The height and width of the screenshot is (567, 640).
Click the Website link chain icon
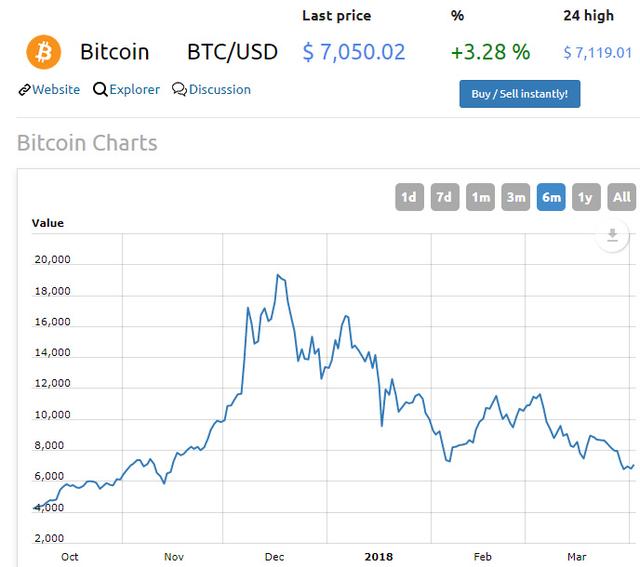[24, 90]
